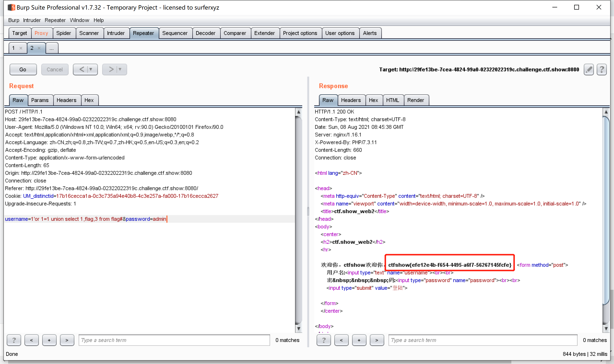The image size is (614, 364).
Task: Click the help "?" icon beside the Target URL
Action: (x=602, y=69)
